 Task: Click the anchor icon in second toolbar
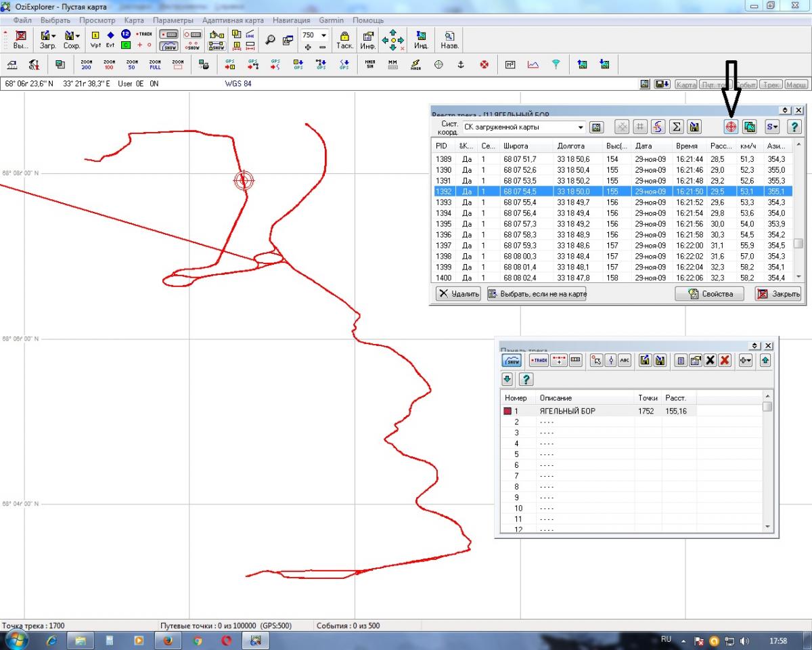(461, 64)
